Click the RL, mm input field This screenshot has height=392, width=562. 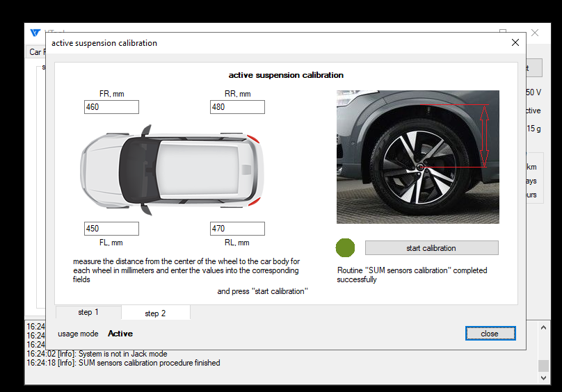237,229
